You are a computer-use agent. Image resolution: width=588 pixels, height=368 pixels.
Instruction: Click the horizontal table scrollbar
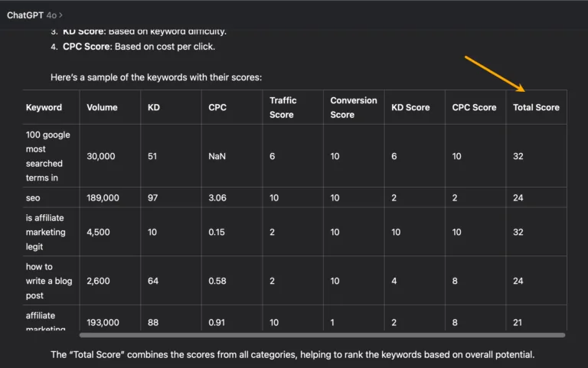(x=322, y=335)
